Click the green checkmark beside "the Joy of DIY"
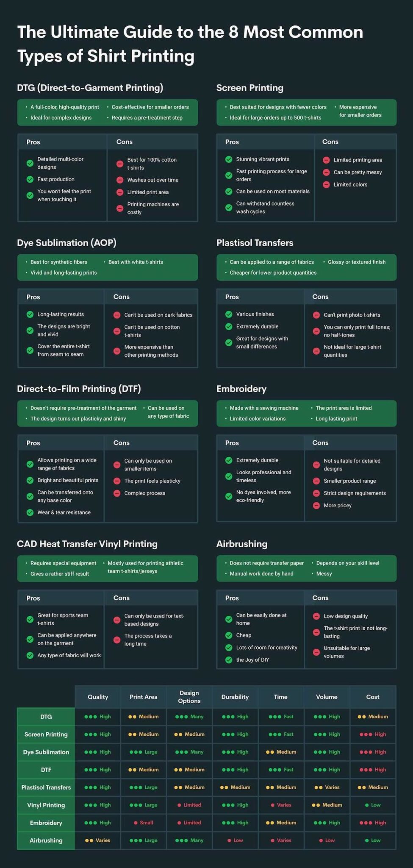The height and width of the screenshot is (868, 413). (x=229, y=659)
